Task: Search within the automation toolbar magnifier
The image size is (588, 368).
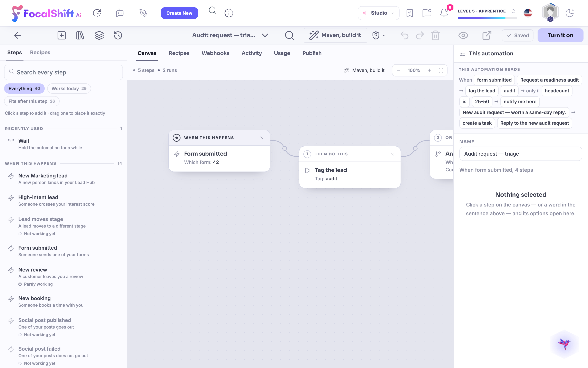Action: coord(289,36)
